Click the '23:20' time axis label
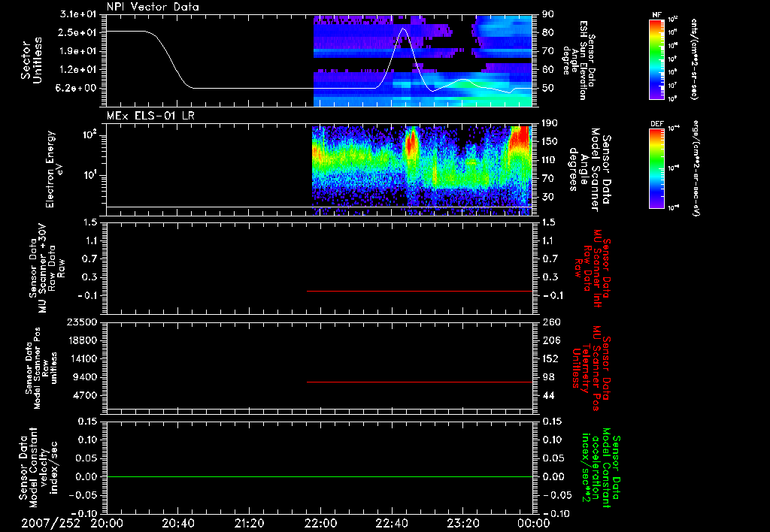Image resolution: width=770 pixels, height=532 pixels. tap(462, 523)
